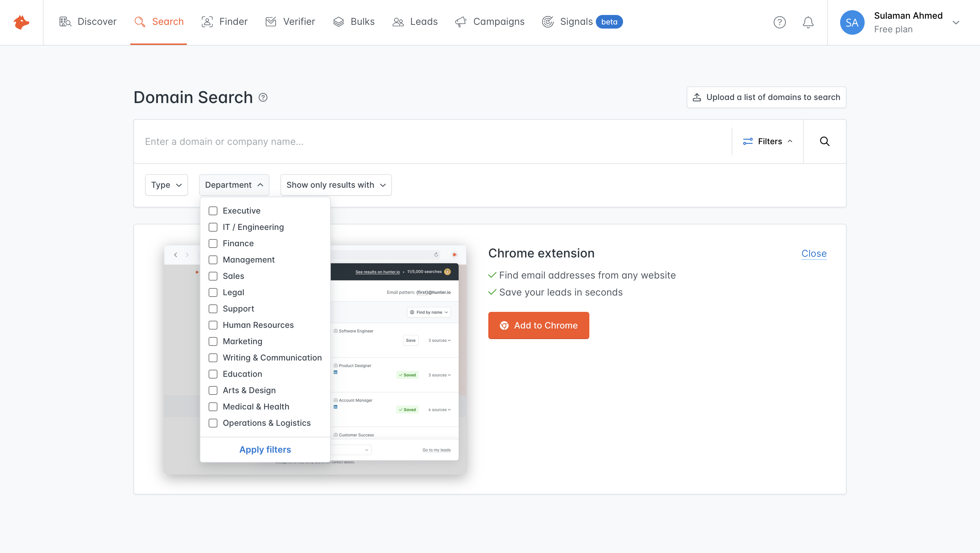
Task: Click Apply filters link
Action: [265, 450]
